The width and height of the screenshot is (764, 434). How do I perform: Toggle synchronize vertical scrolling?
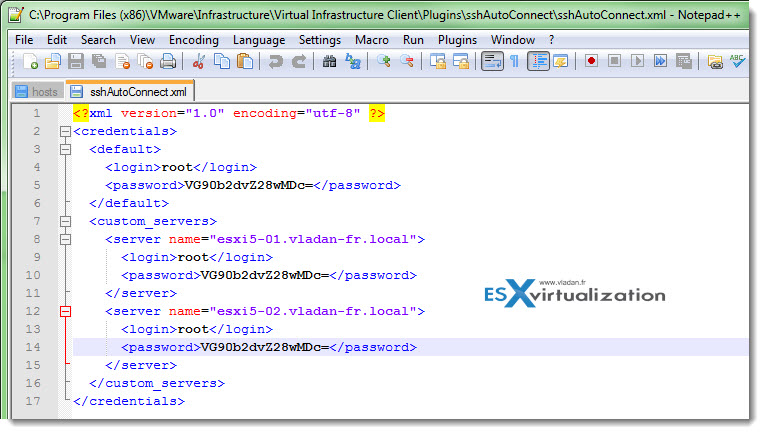[x=438, y=61]
